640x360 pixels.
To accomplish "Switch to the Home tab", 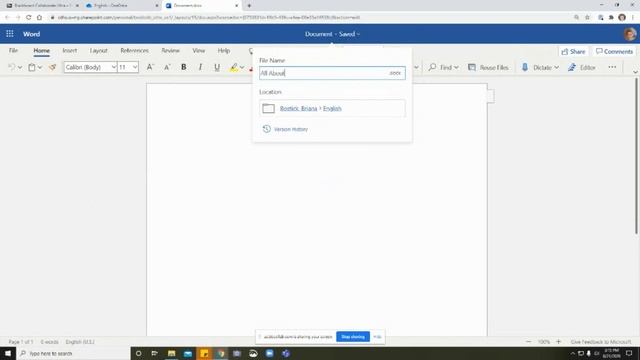I will [x=41, y=51].
